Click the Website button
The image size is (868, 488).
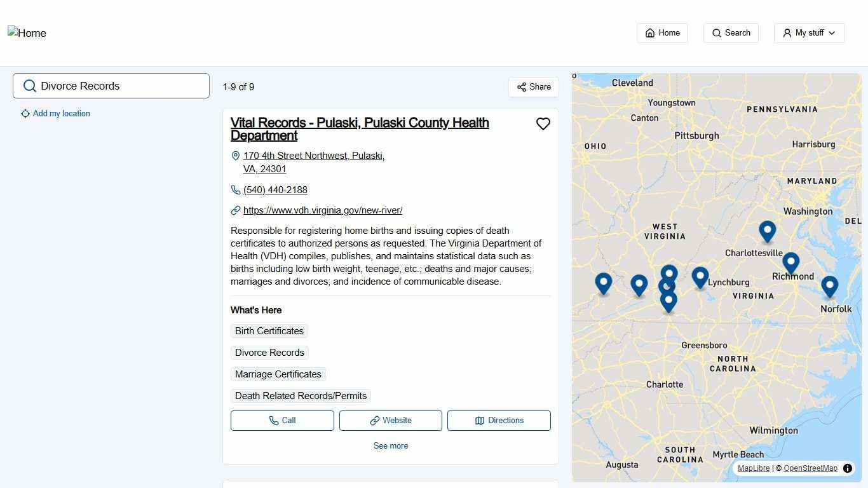point(390,421)
